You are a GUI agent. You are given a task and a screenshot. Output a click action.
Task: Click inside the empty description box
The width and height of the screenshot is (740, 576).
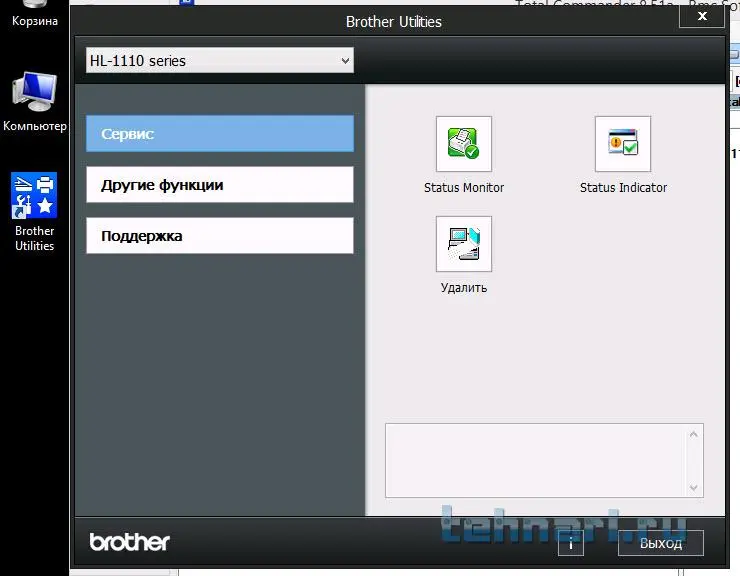[544, 460]
